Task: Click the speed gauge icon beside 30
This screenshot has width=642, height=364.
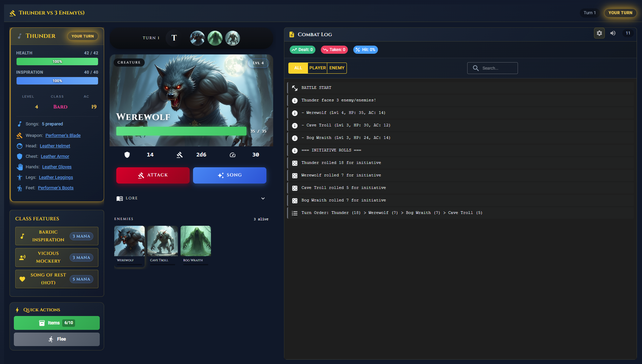Action: click(x=233, y=155)
